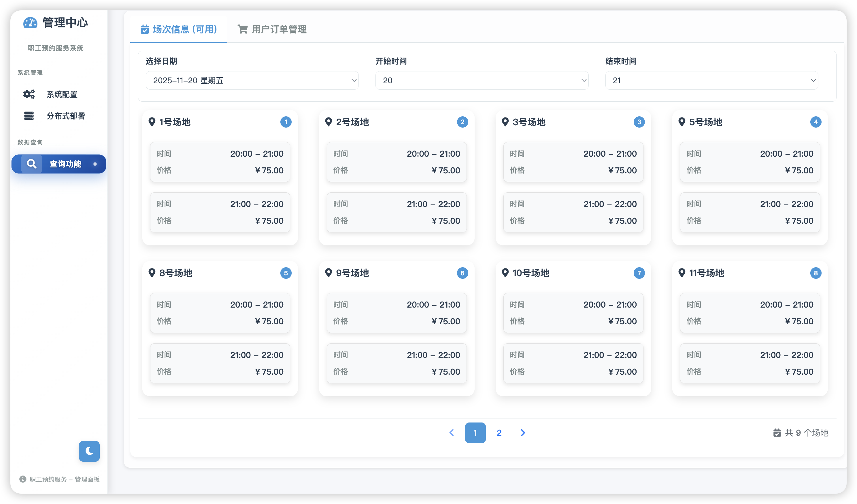857x504 pixels.
Task: Click the system config gears icon
Action: pos(29,94)
